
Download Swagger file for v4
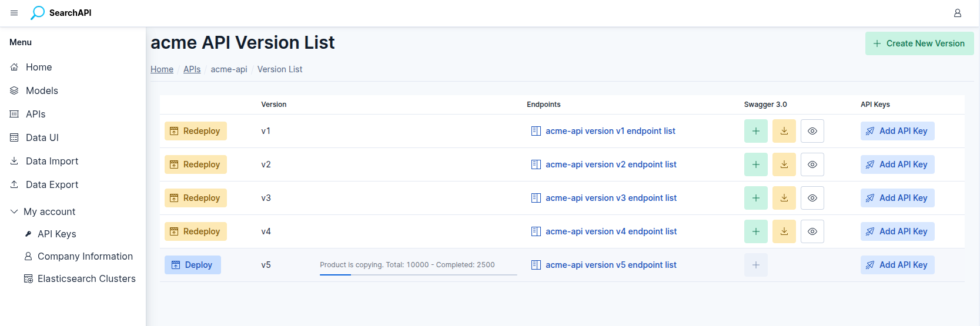click(x=784, y=231)
